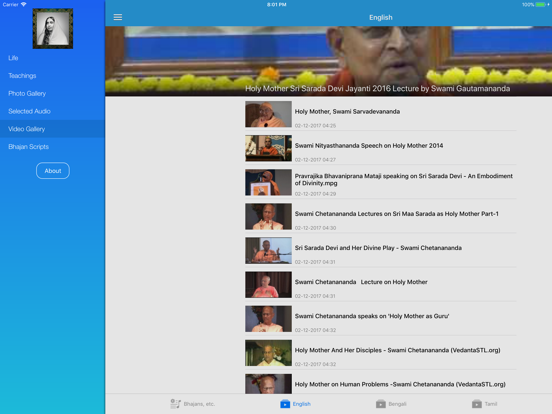This screenshot has width=552, height=414.
Task: Open thumbnail for Holy Mother And Her Disciples
Action: point(268,353)
